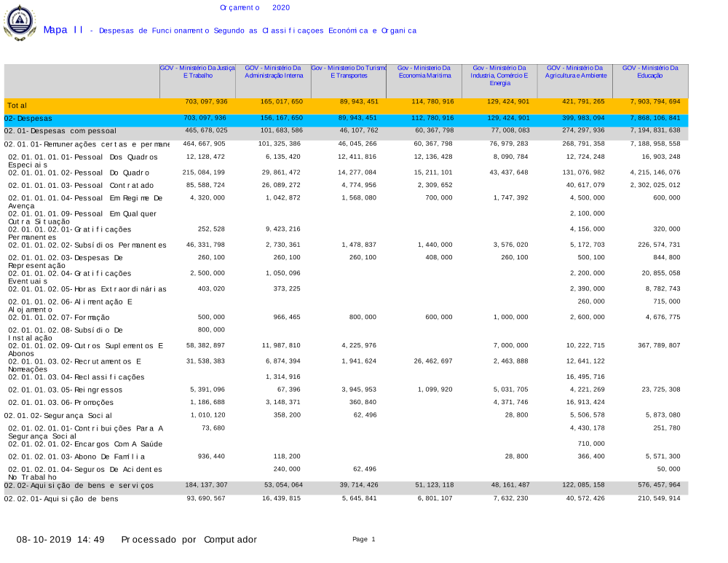Select the "02.01.02-Segurança Social" row label
This screenshot has height=563, width=728.
(58, 415)
